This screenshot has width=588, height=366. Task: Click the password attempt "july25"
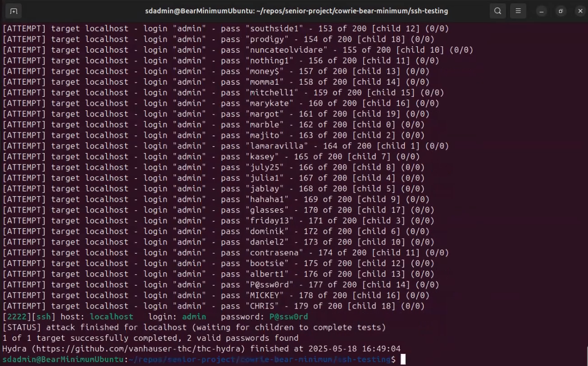[265, 167]
